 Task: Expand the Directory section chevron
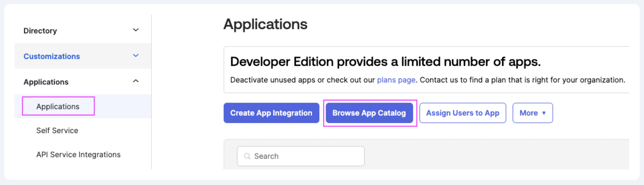point(136,30)
